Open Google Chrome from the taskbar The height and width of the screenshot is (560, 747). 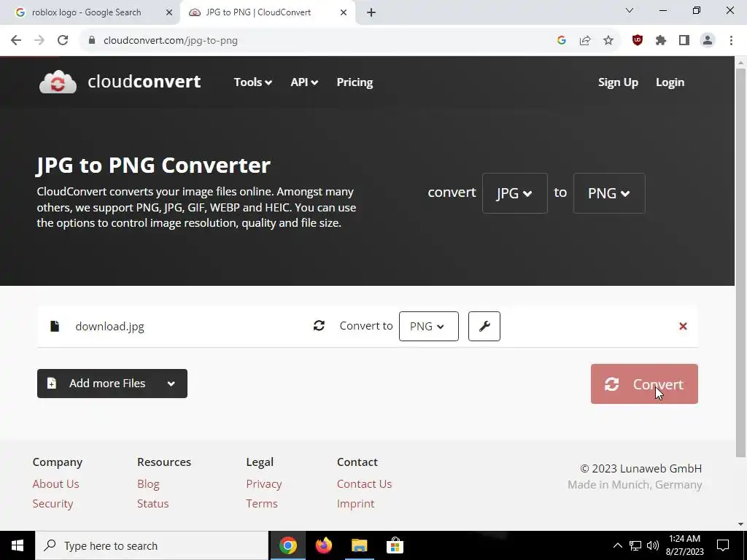point(287,545)
